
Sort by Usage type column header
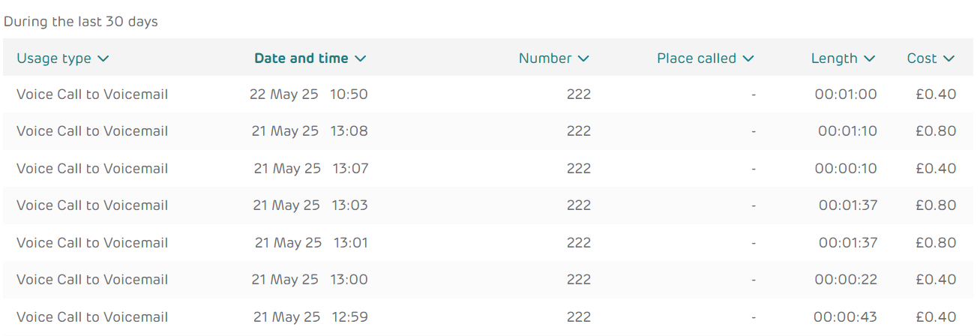(x=63, y=58)
